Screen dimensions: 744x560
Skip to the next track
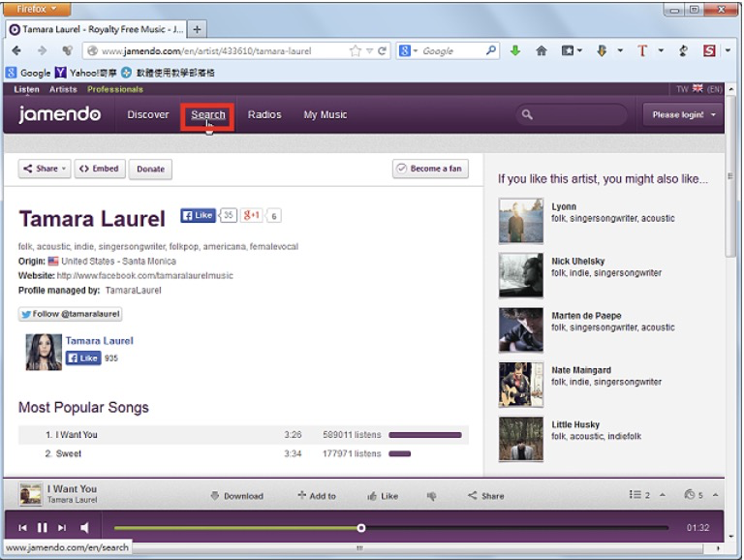(62, 528)
